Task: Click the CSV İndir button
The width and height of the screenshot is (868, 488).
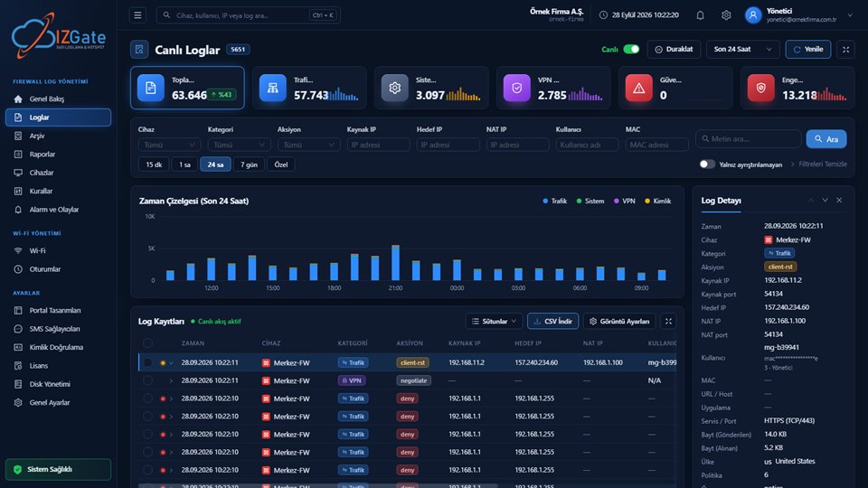Action: click(x=553, y=322)
